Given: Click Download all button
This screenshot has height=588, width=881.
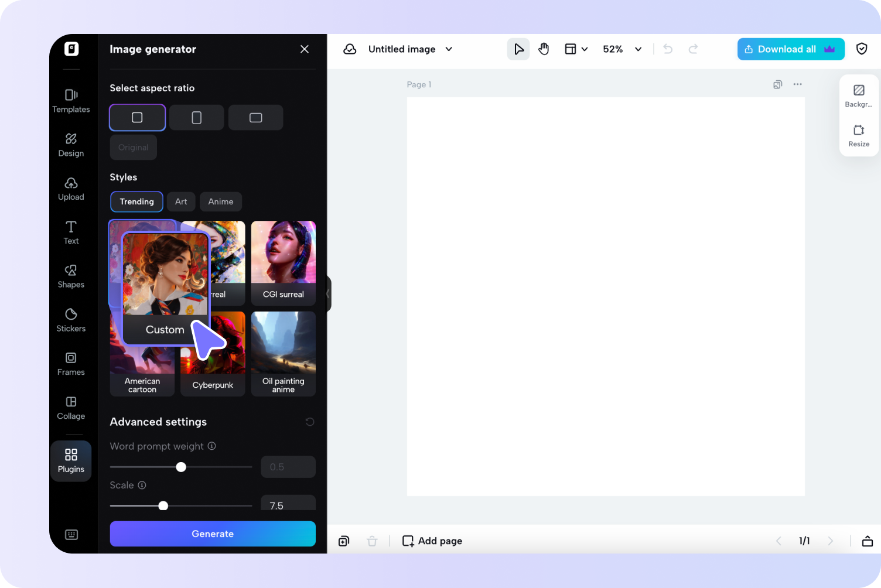Looking at the screenshot, I should (x=791, y=49).
